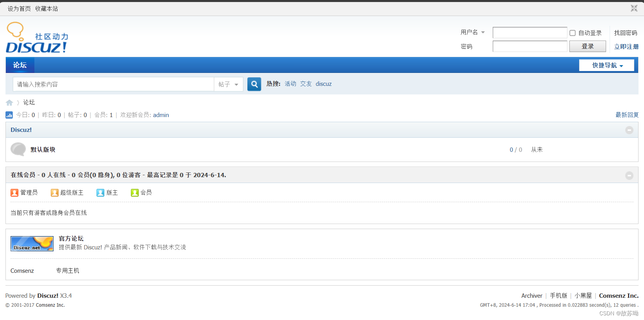Click the Comsenz friend link
This screenshot has width=644, height=320.
[x=22, y=271]
